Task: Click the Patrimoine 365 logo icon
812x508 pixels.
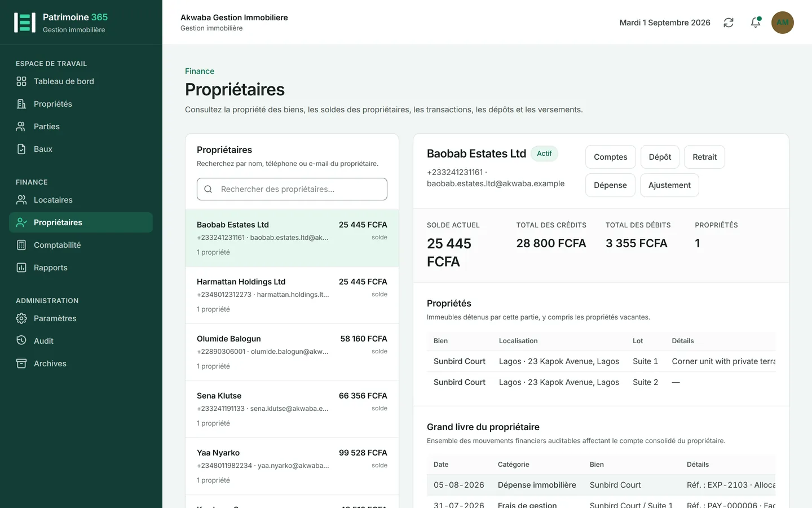Action: coord(25,23)
